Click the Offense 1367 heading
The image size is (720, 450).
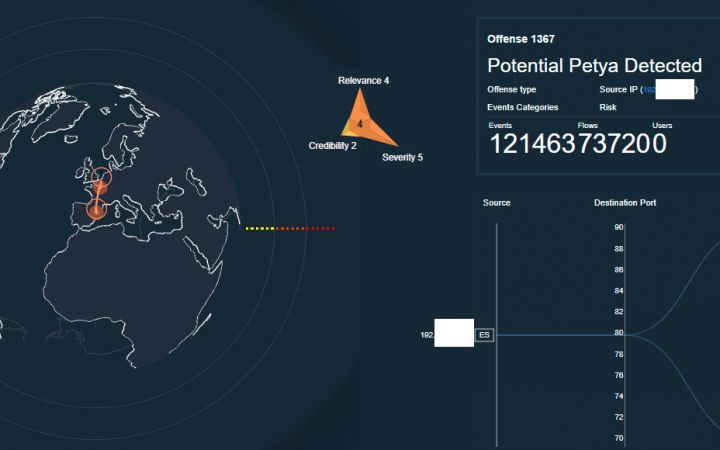(521, 39)
